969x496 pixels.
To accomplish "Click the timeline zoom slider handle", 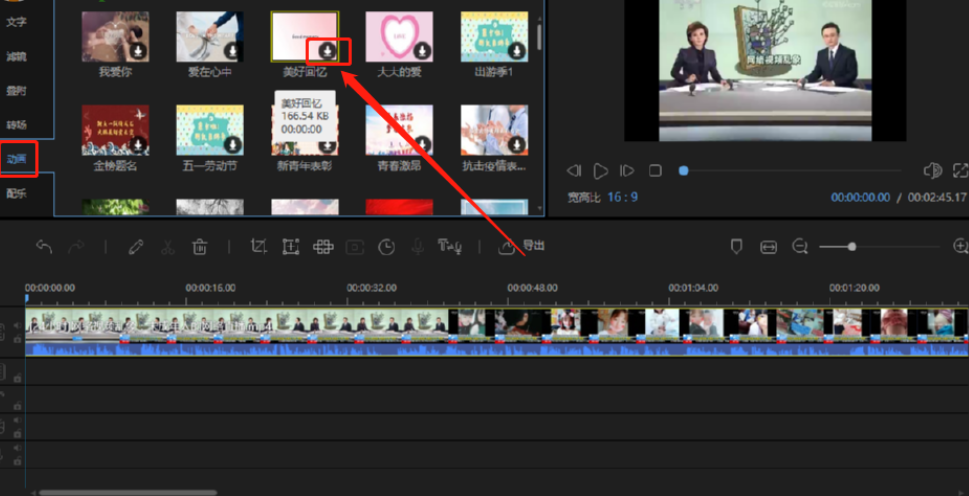I will tap(852, 246).
